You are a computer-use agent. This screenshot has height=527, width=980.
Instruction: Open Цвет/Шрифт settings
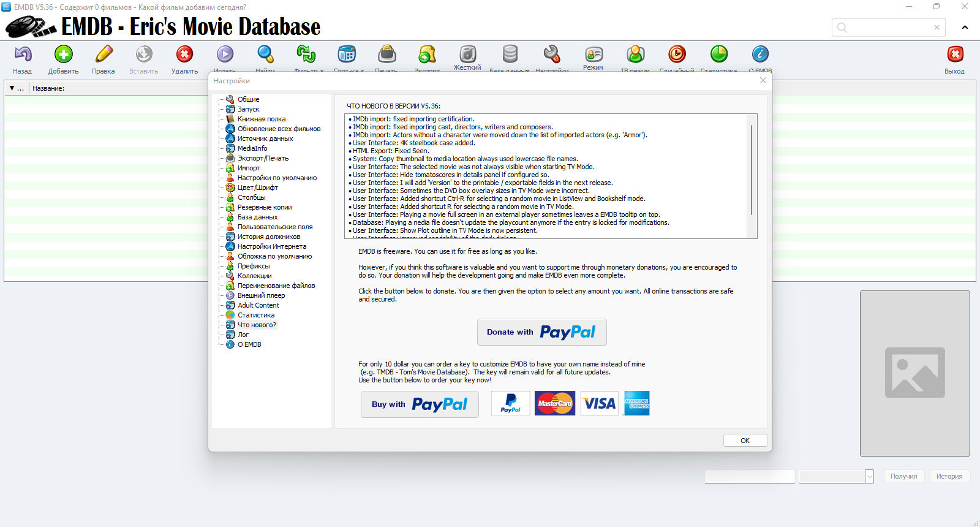click(x=258, y=188)
